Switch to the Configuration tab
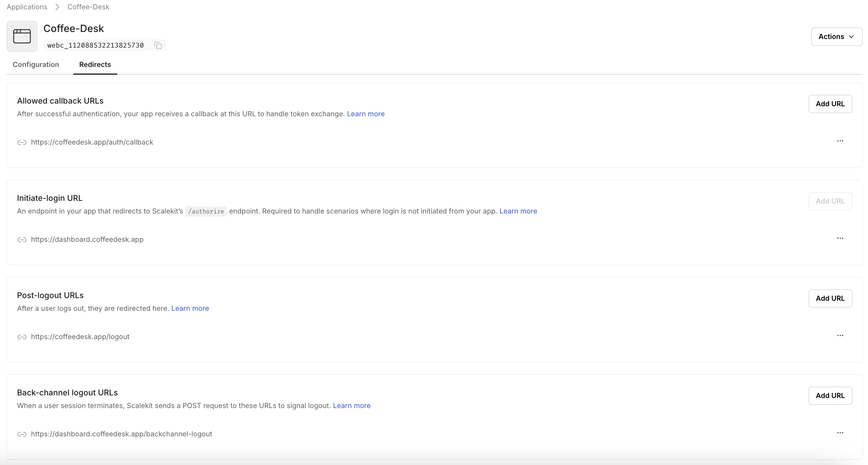The width and height of the screenshot is (868, 465). tap(36, 65)
